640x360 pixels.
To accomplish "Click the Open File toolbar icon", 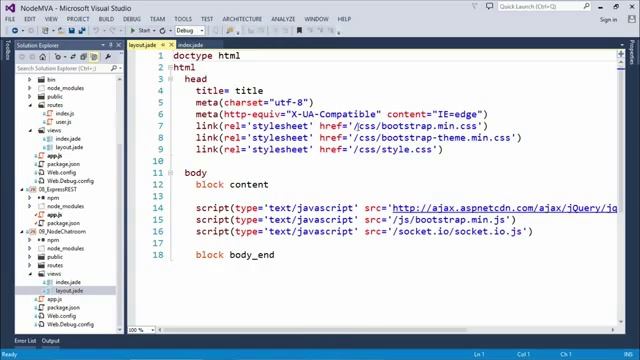I will [61, 31].
